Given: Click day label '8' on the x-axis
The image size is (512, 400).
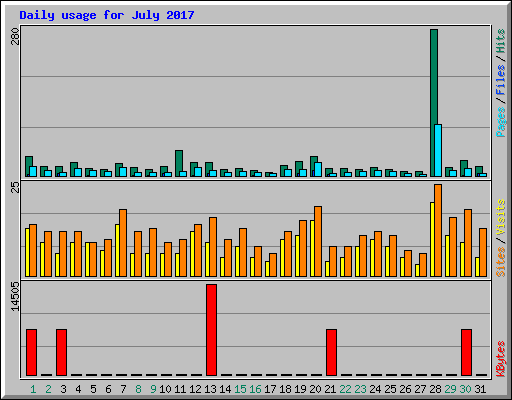Looking at the screenshot, I should click(138, 389).
